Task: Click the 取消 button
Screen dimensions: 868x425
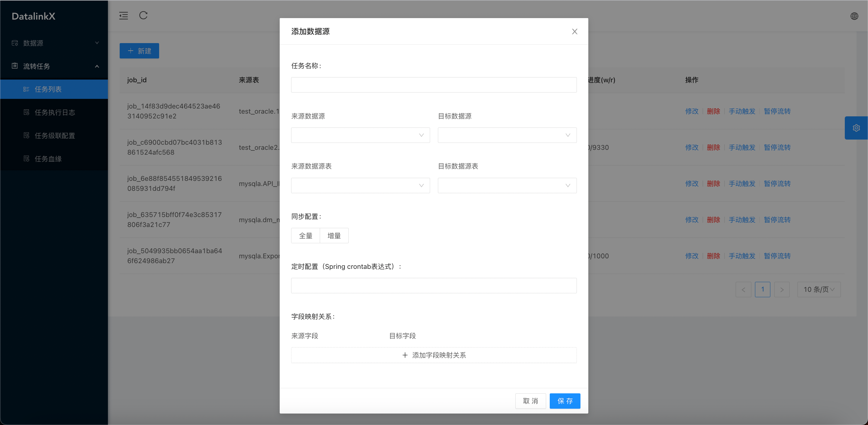Action: pyautogui.click(x=530, y=401)
